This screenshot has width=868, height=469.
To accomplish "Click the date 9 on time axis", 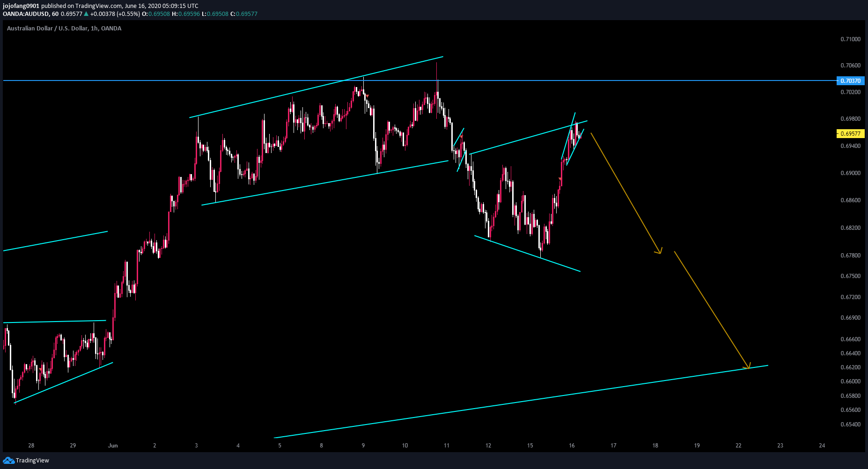I will pos(363,446).
